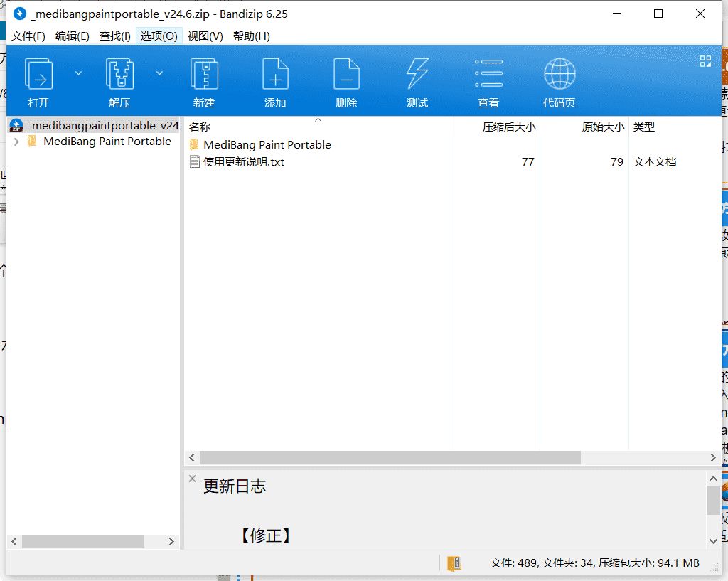Image resolution: width=728 pixels, height=581 pixels.
Task: Maximize the Bandizip window
Action: coord(658,14)
